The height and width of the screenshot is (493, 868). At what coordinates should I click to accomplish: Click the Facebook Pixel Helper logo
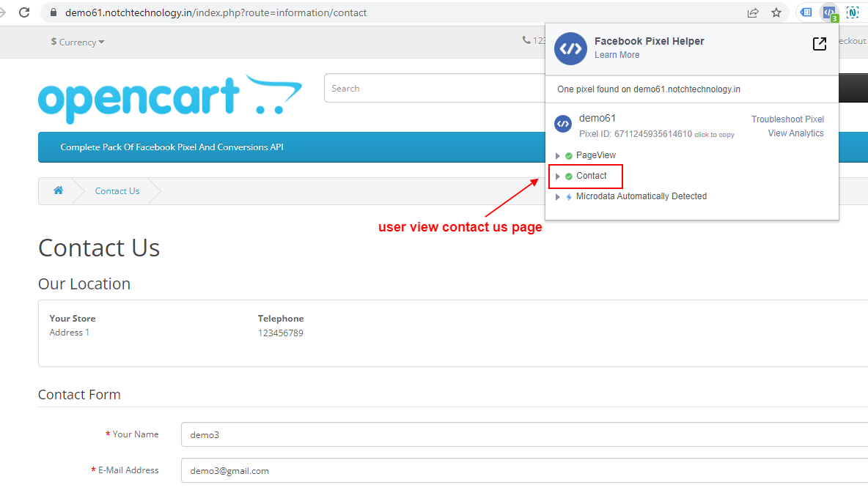tap(571, 48)
